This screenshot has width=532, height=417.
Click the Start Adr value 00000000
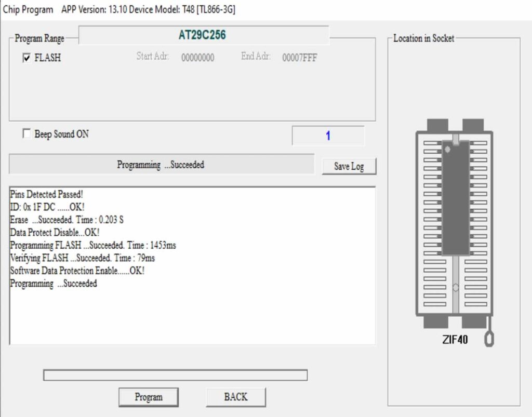pyautogui.click(x=197, y=58)
